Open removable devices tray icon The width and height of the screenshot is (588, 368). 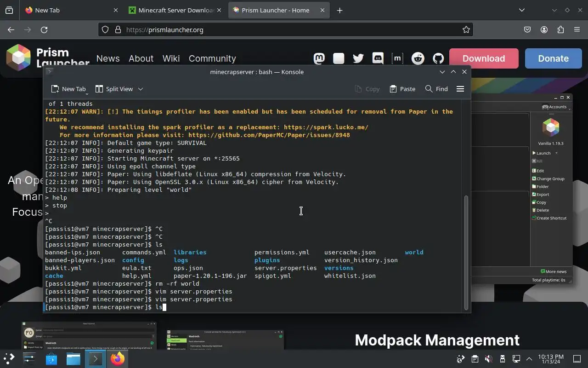pos(503,359)
